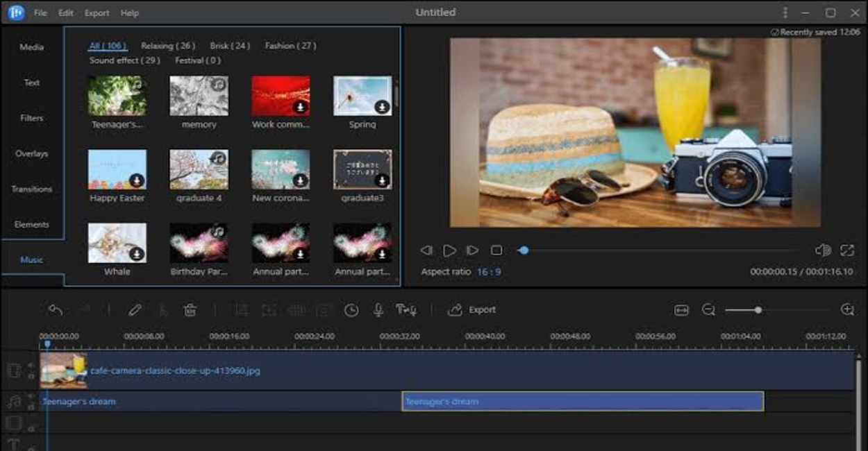868x451 pixels.
Task: Download the Happy Easter music track
Action: click(x=137, y=180)
